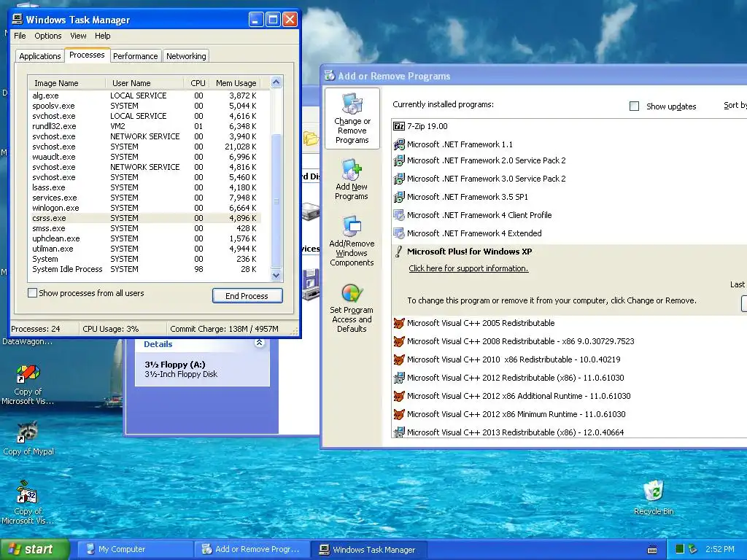The image size is (747, 560).
Task: Open the File menu in Task Manager
Action: click(20, 36)
